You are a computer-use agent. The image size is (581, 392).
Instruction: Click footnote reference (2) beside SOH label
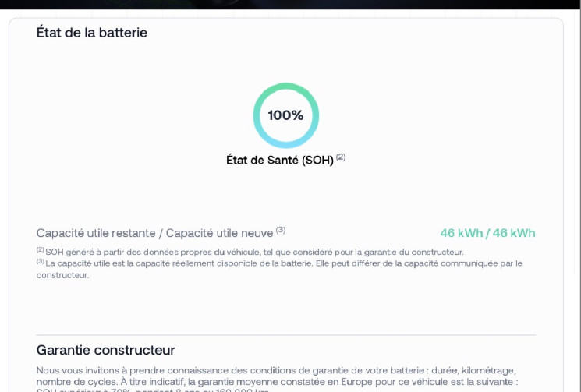point(341,157)
